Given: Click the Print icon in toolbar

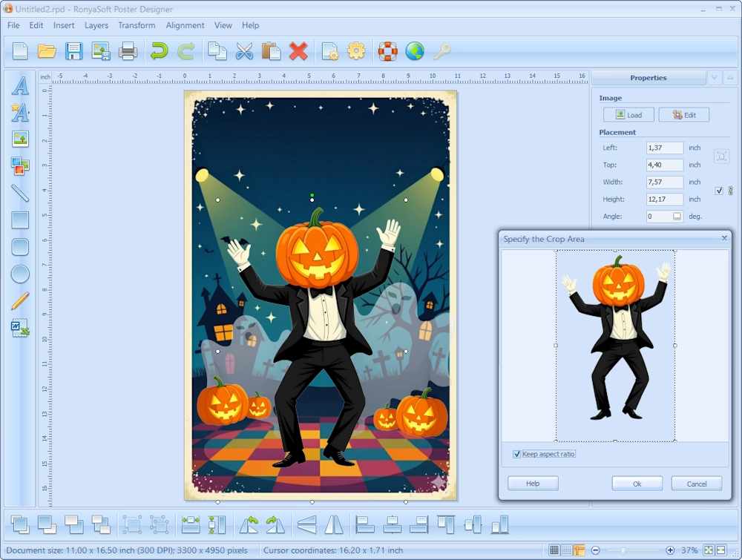Looking at the screenshot, I should point(128,51).
